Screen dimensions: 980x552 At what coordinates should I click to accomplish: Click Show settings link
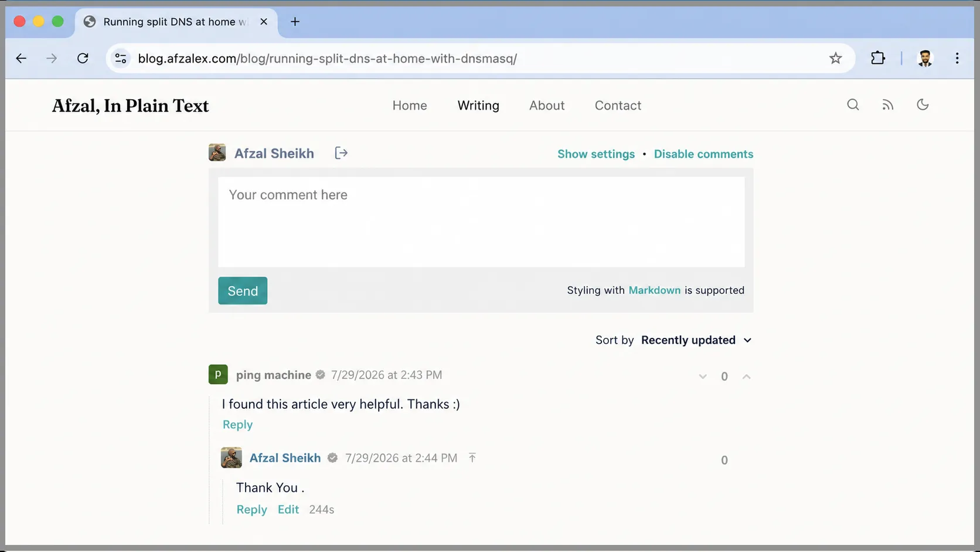point(596,154)
